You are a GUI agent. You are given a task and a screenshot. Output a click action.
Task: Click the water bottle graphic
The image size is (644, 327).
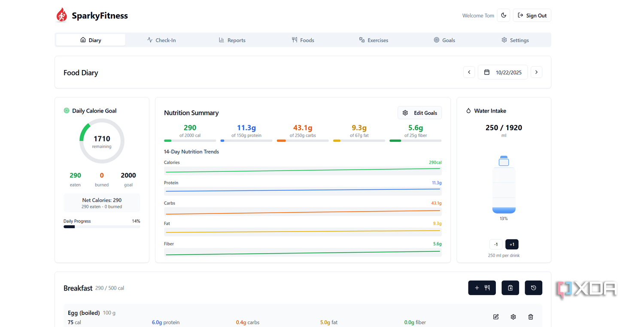coord(504,184)
